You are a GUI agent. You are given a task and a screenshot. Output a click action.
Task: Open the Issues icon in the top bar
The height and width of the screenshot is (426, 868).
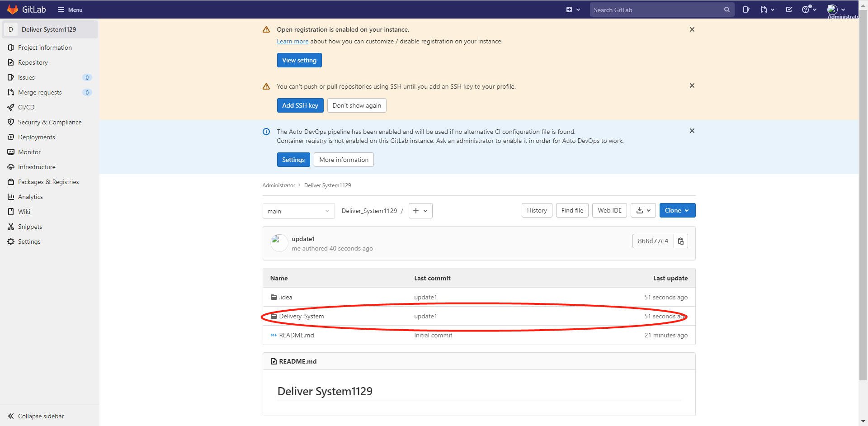746,9
